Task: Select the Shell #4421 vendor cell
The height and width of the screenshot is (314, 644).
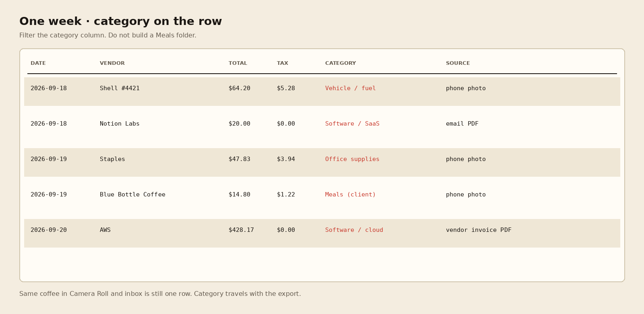Action: (x=120, y=88)
